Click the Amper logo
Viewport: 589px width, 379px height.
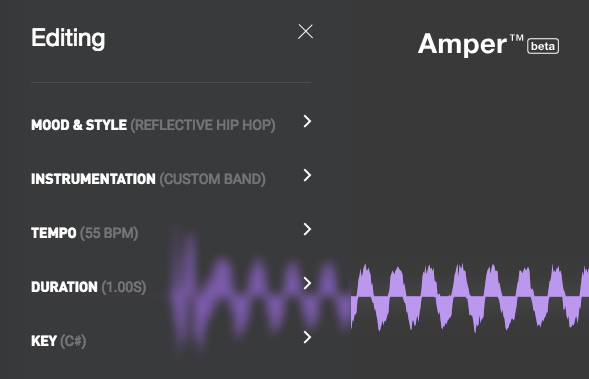tap(470, 44)
